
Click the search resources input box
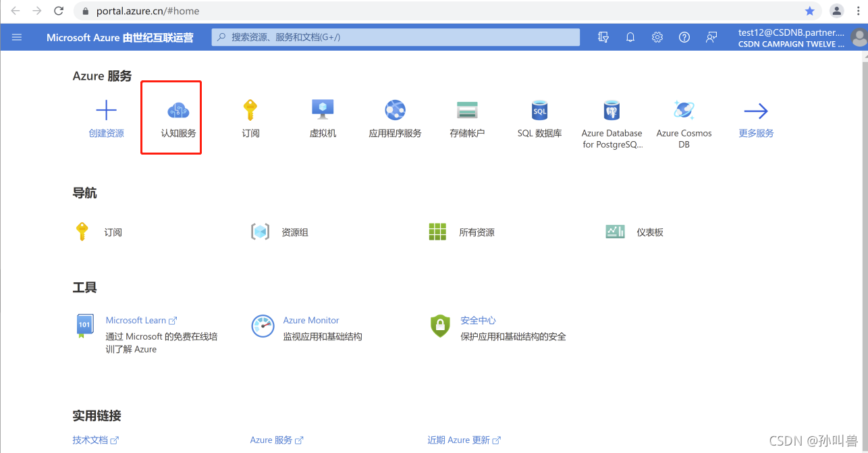click(396, 37)
